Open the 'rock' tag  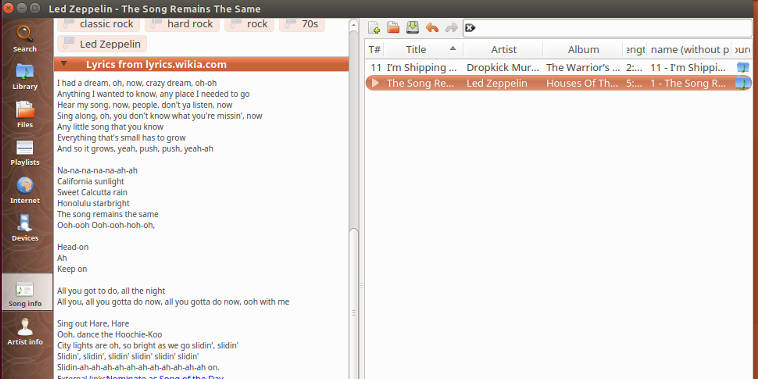(249, 24)
